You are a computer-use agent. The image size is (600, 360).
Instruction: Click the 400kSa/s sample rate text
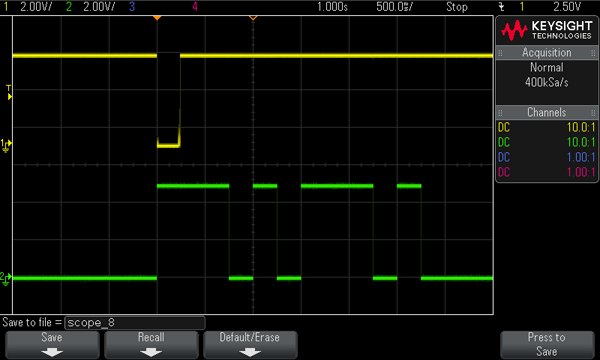(547, 82)
